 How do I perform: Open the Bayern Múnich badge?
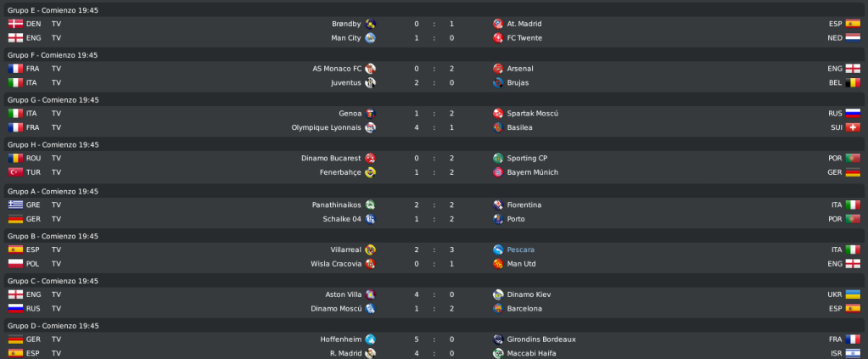pos(498,172)
